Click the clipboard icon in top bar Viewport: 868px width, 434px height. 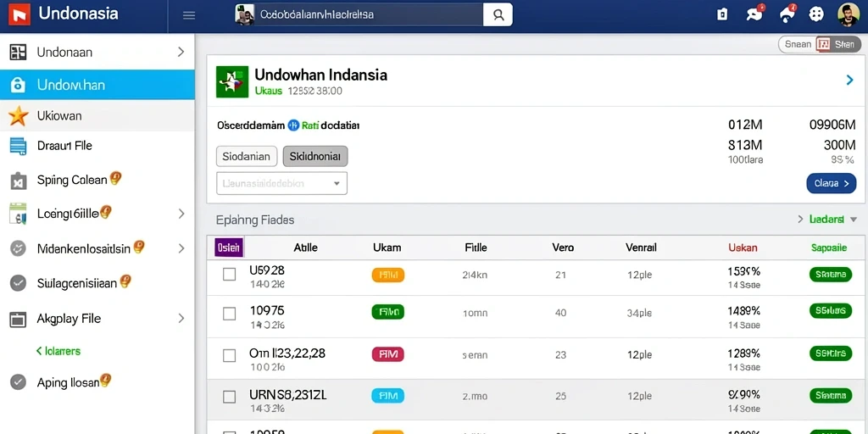point(722,15)
